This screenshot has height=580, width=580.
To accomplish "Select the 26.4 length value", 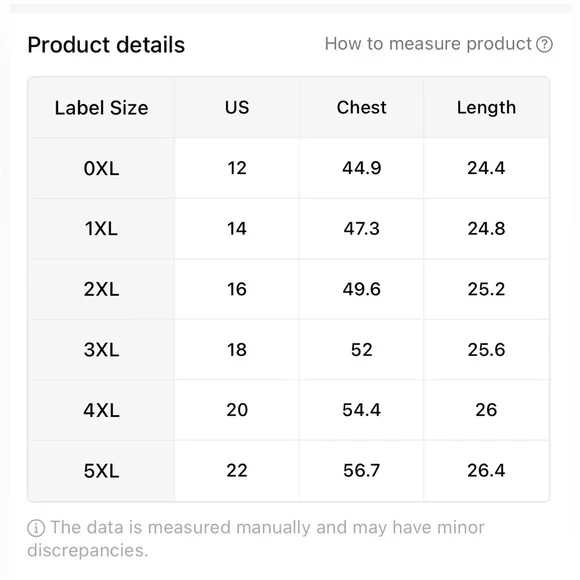I will [486, 471].
